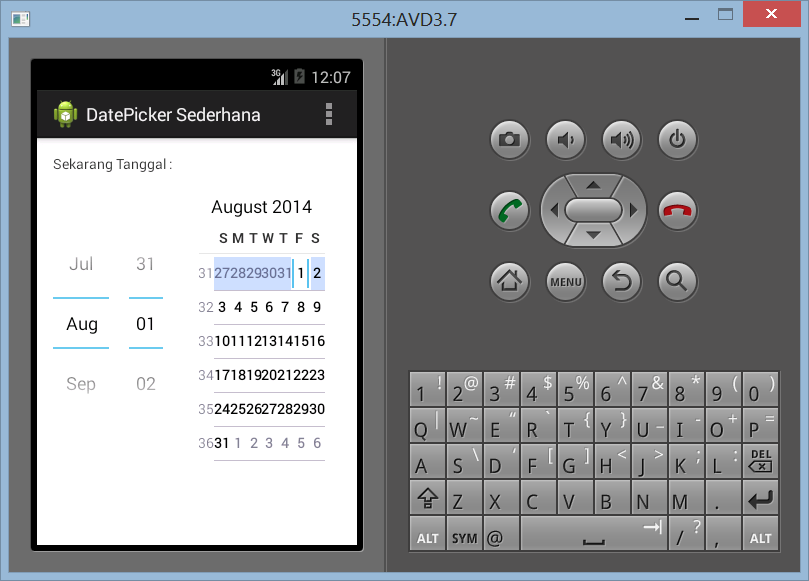This screenshot has width=809, height=581.
Task: Click the emulator back button
Action: click(x=622, y=282)
